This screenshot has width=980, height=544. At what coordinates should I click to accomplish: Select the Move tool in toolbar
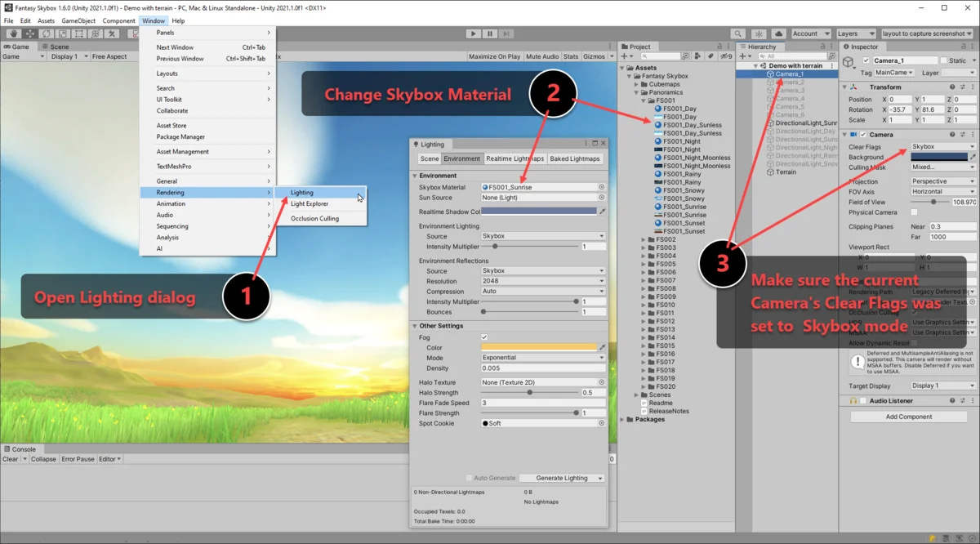(x=30, y=33)
